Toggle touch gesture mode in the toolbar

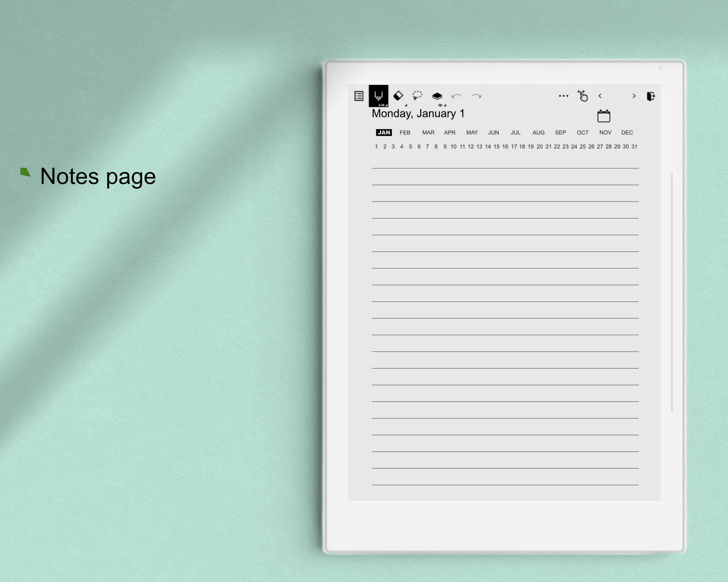583,96
